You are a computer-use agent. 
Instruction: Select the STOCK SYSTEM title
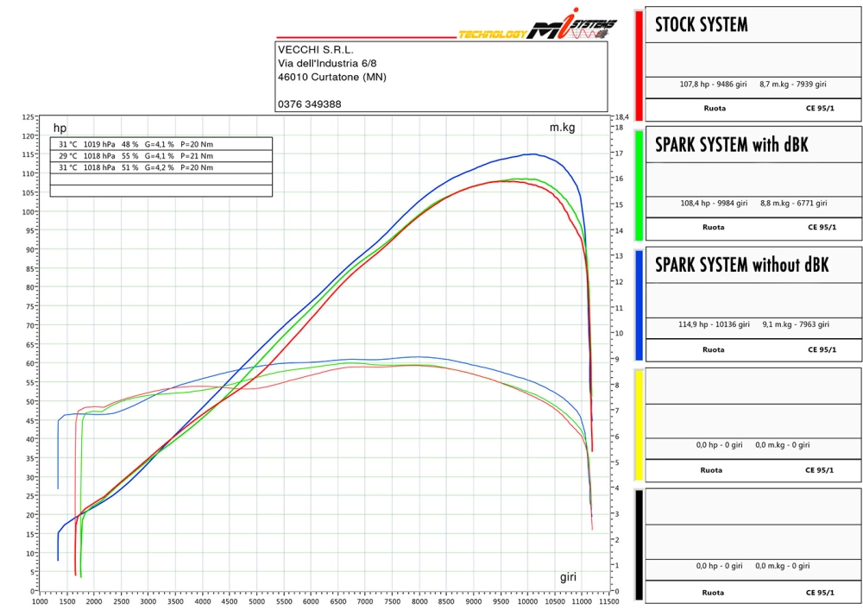point(702,25)
